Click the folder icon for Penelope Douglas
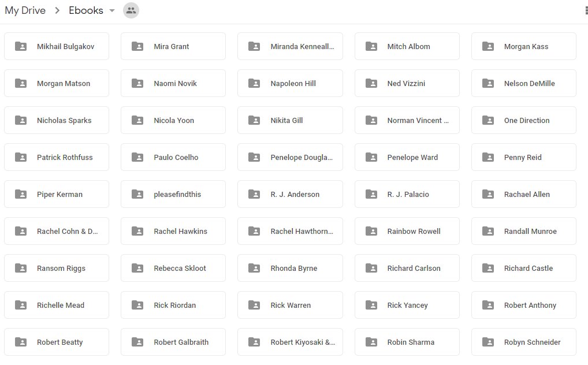The width and height of the screenshot is (588, 365). pos(254,157)
